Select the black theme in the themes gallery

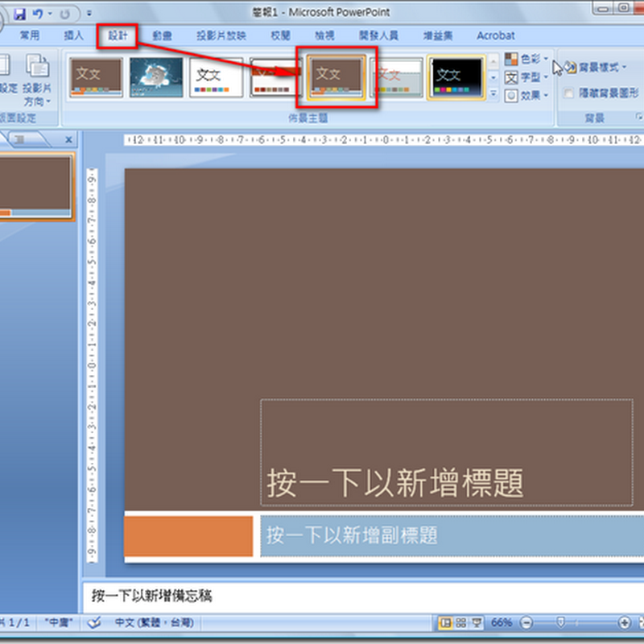pyautogui.click(x=455, y=75)
